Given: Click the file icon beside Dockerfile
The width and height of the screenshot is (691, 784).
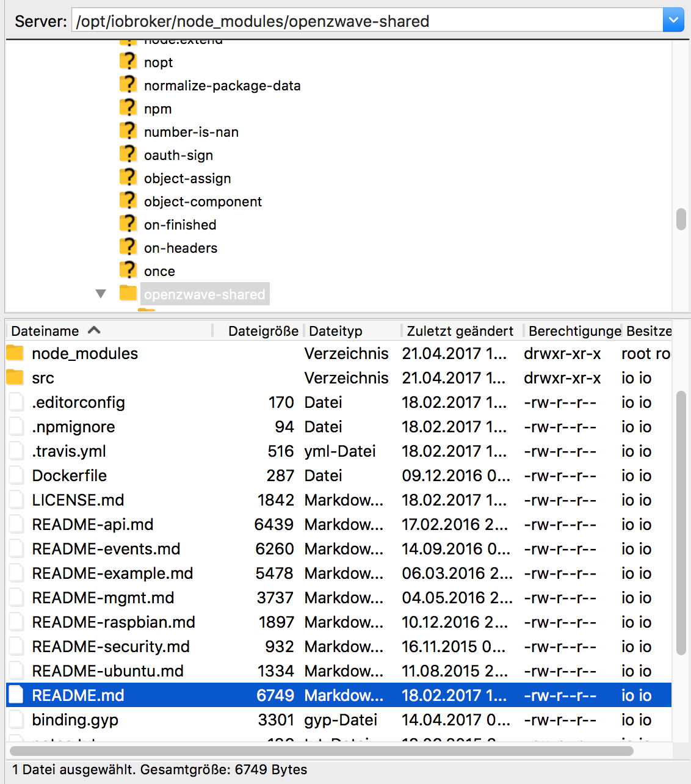Looking at the screenshot, I should 16,476.
